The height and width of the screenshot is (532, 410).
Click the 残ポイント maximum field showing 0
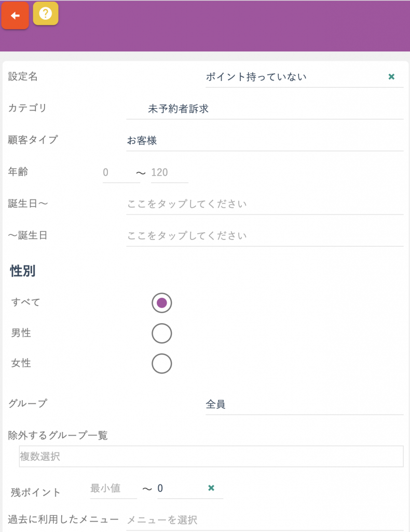point(181,488)
